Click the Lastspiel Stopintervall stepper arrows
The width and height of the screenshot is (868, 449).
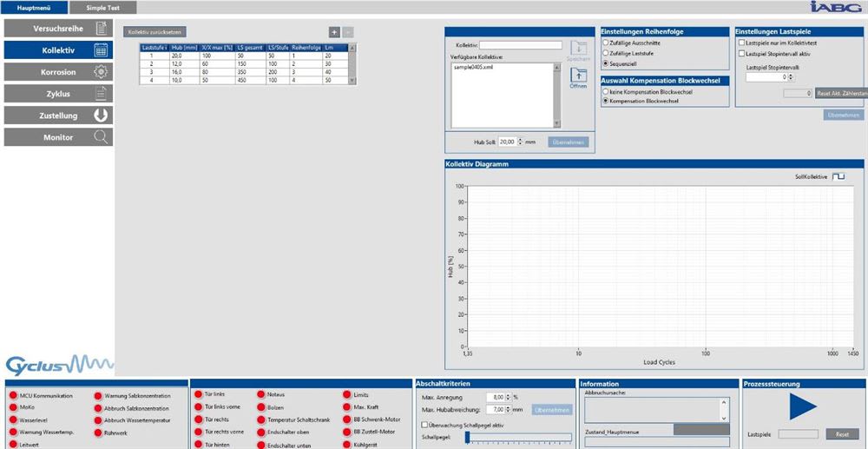click(x=792, y=77)
